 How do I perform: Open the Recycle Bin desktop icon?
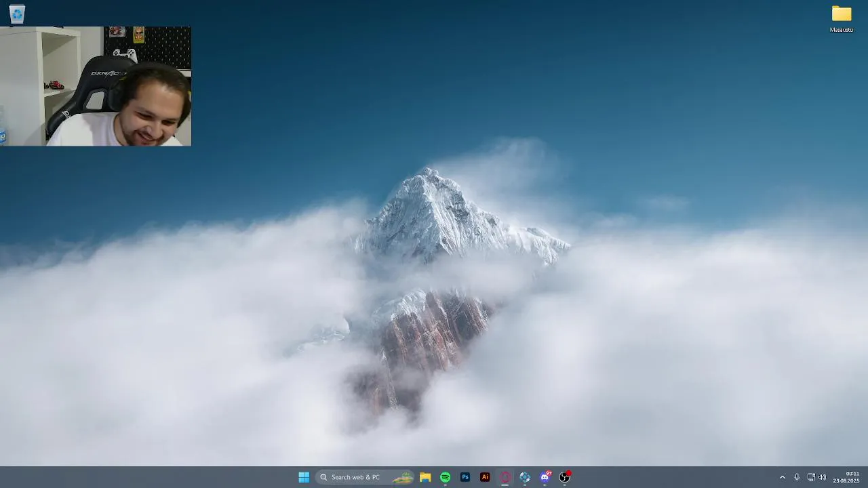pyautogui.click(x=17, y=14)
